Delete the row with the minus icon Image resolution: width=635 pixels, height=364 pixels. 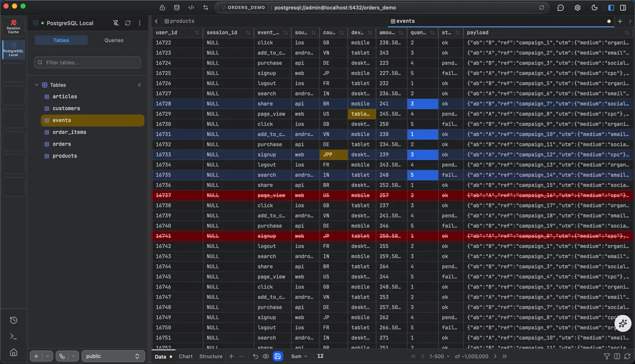click(x=242, y=356)
